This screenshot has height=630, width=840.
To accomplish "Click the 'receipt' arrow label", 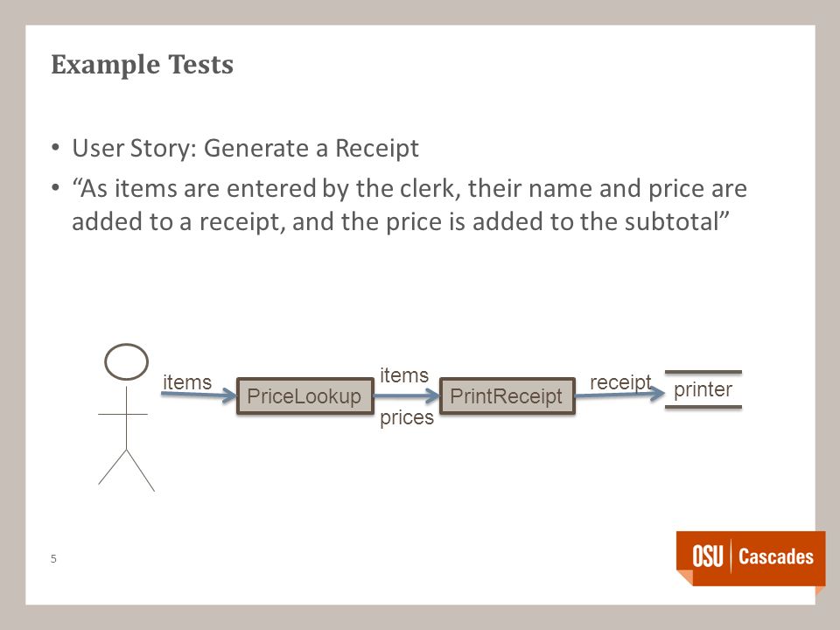I will [x=620, y=382].
